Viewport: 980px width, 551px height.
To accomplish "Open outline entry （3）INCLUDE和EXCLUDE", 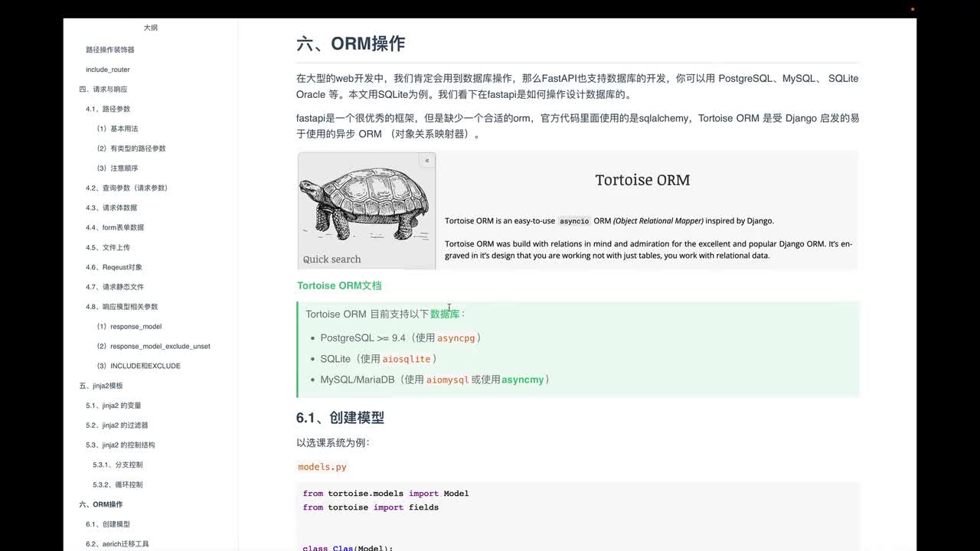I will [137, 366].
